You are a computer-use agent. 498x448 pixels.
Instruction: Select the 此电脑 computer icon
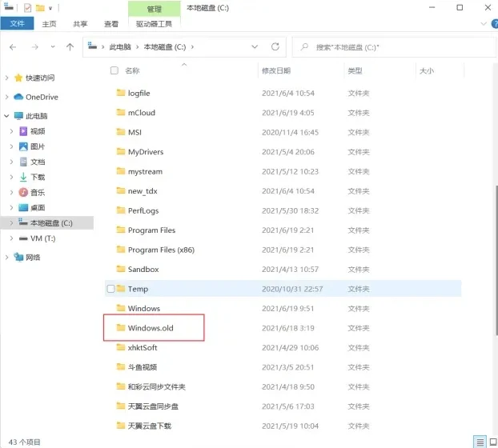click(18, 116)
